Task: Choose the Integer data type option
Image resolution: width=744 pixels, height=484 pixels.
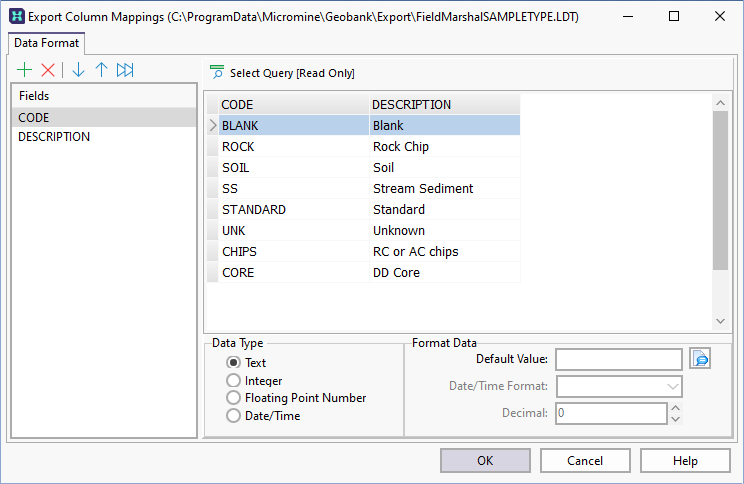Action: point(234,381)
